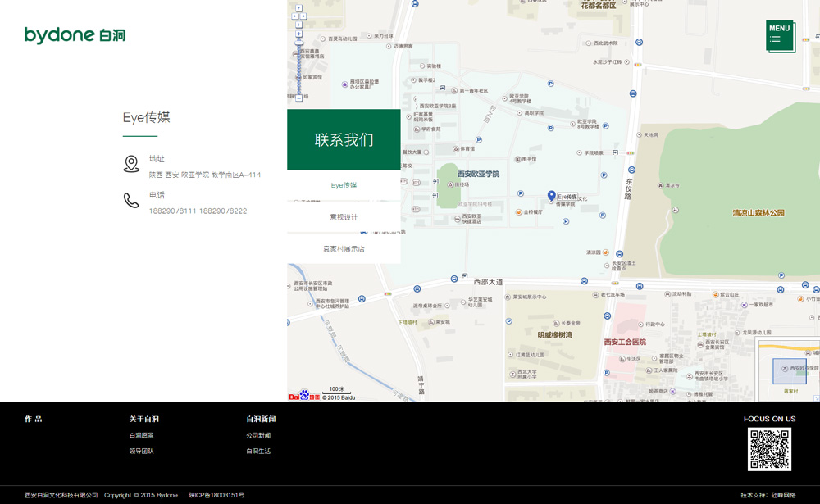Select the Eye传媒 location tab
This screenshot has height=504, width=820.
coord(344,185)
